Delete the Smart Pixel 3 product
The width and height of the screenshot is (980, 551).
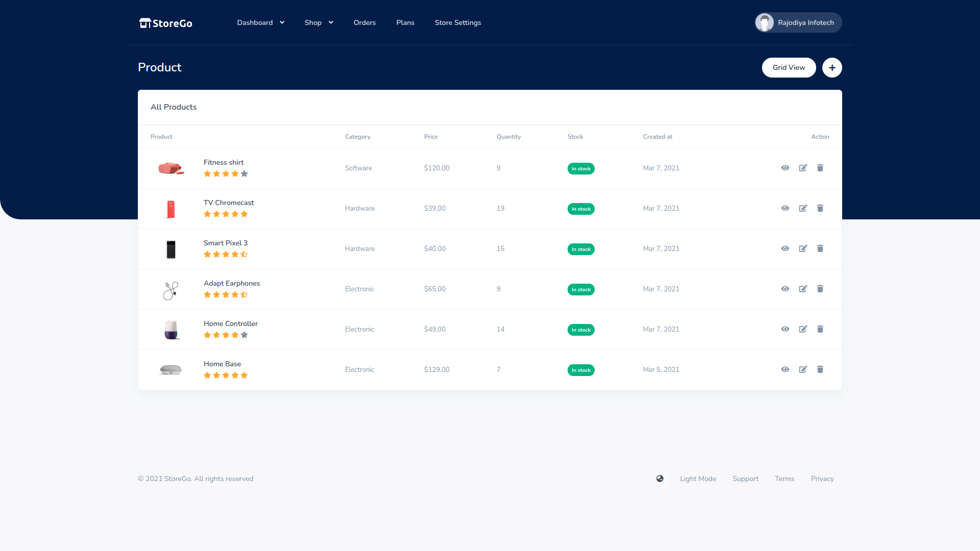click(x=820, y=248)
